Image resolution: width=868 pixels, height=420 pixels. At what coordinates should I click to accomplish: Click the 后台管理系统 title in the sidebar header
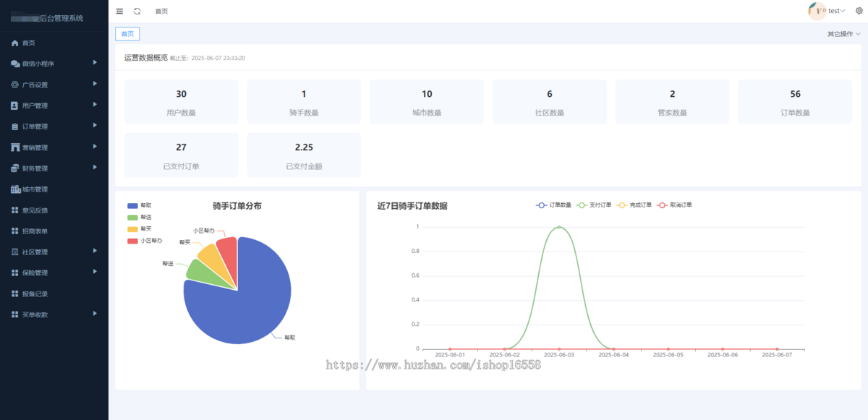[x=62, y=18]
